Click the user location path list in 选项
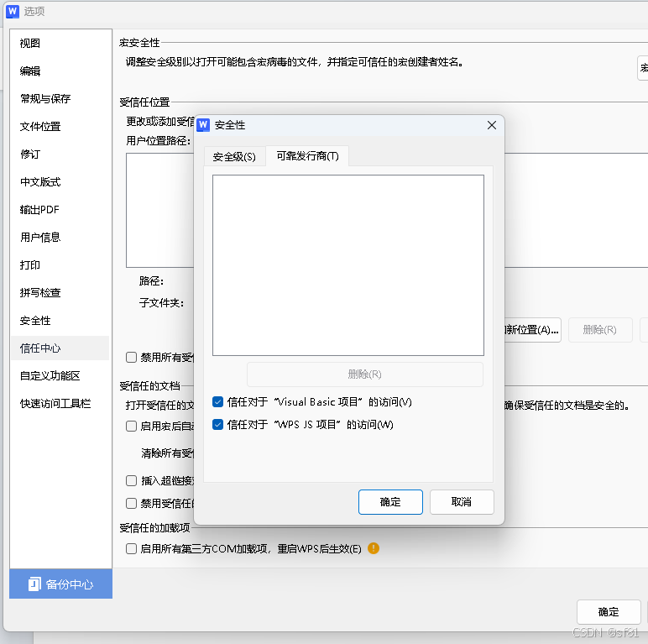 point(160,211)
